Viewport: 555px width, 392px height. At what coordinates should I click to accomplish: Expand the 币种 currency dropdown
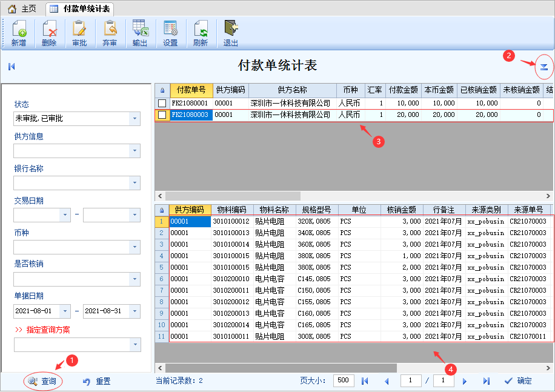click(135, 247)
